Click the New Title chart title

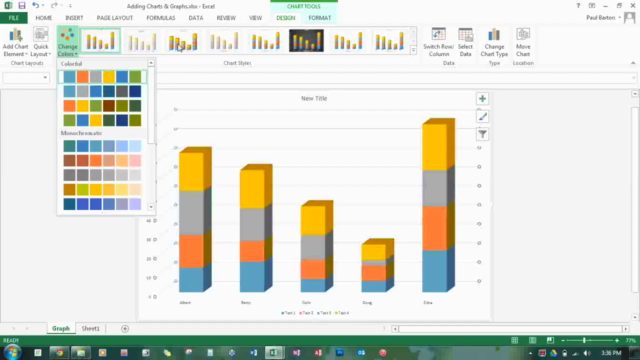pos(314,98)
